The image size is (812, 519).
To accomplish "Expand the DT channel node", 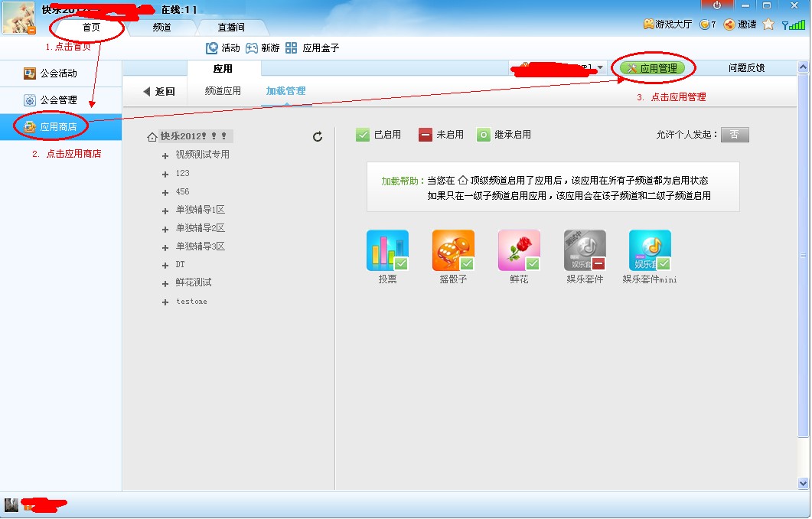I will pyautogui.click(x=165, y=266).
